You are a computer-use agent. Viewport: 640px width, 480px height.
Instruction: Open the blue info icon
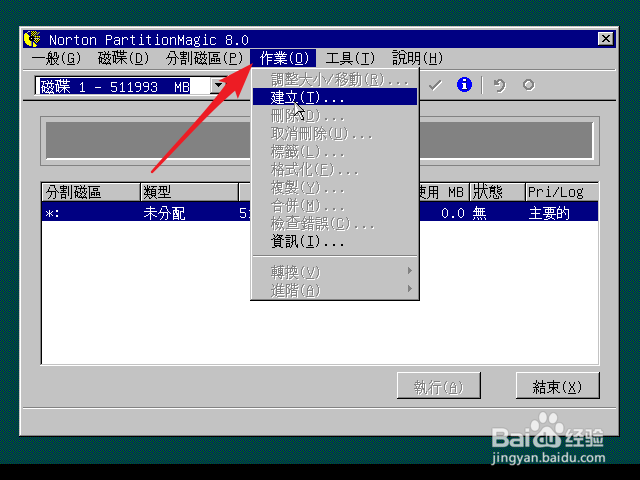coord(464,85)
